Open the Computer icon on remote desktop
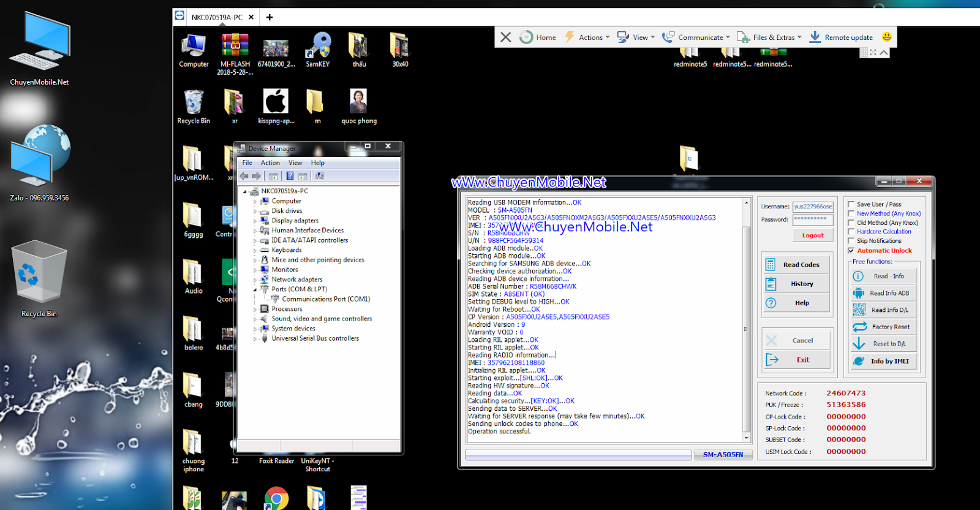Viewport: 980px width, 510px height. pos(194,50)
